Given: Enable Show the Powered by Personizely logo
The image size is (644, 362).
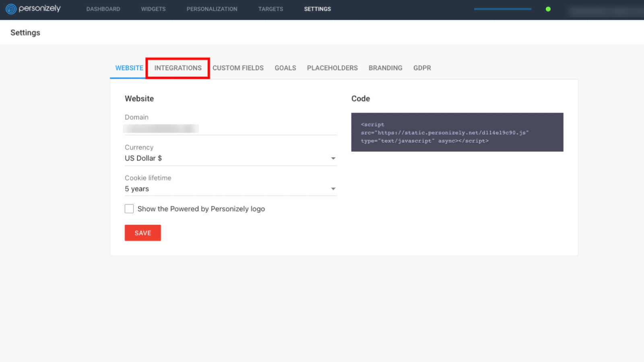Looking at the screenshot, I should click(x=129, y=209).
